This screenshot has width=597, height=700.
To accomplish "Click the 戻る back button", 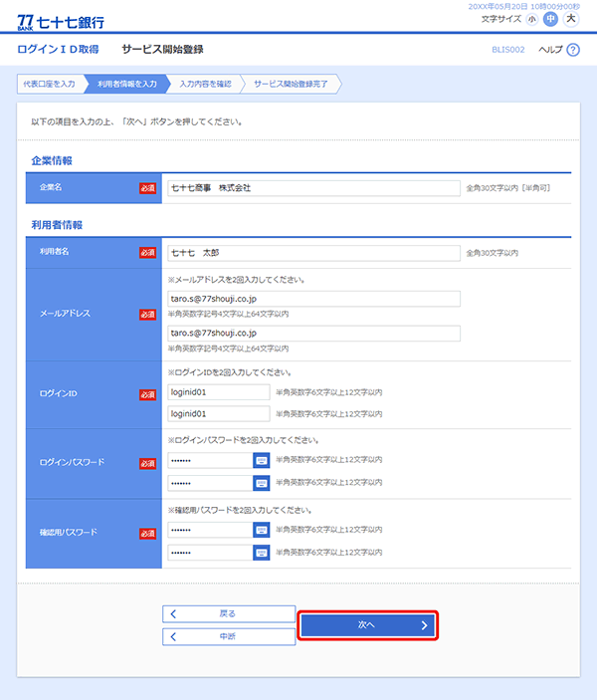I will click(x=229, y=613).
